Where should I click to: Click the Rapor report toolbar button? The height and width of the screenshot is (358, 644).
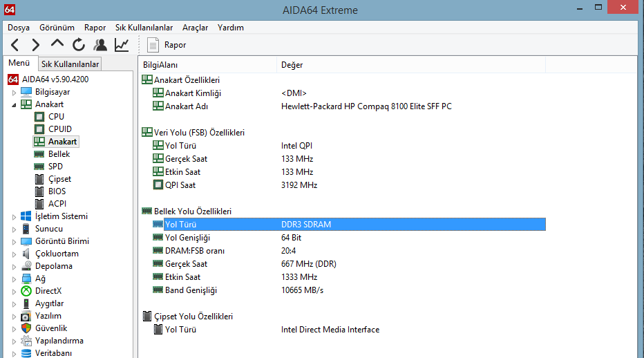tap(167, 45)
